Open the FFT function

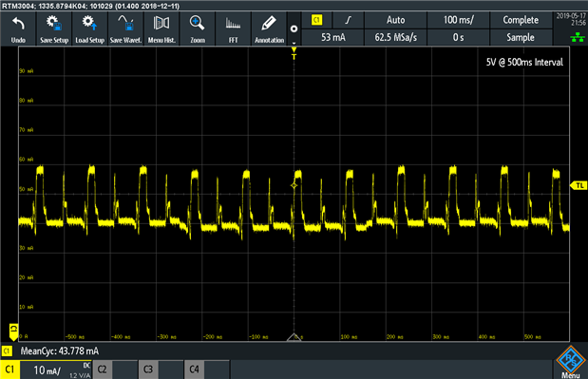pyautogui.click(x=234, y=28)
